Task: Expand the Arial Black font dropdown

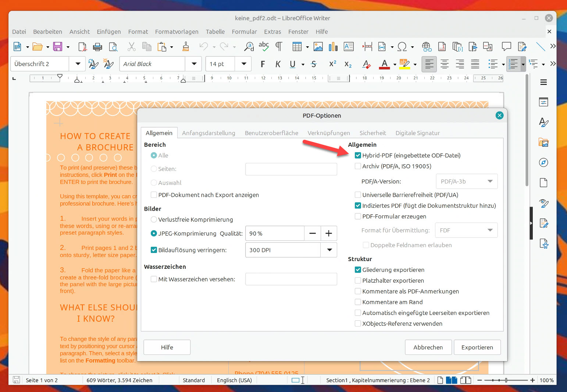Action: [x=194, y=64]
